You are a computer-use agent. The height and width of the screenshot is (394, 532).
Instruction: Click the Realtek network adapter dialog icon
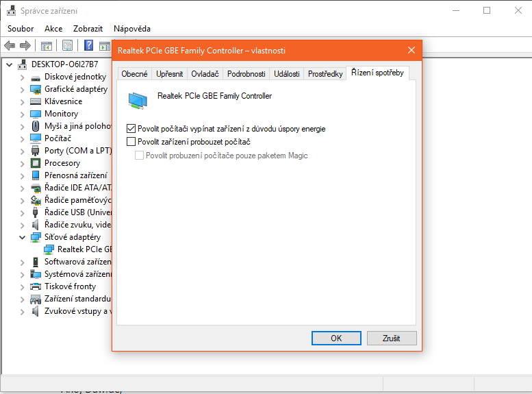click(138, 101)
